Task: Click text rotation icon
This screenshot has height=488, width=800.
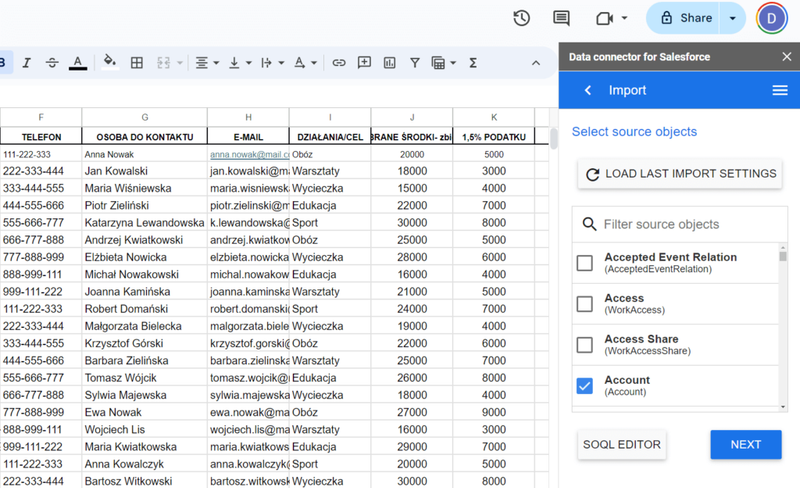Action: pos(299,63)
